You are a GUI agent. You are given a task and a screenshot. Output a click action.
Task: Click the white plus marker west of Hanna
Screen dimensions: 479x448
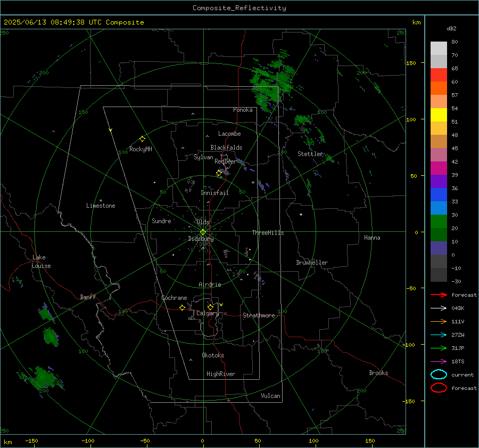point(301,214)
